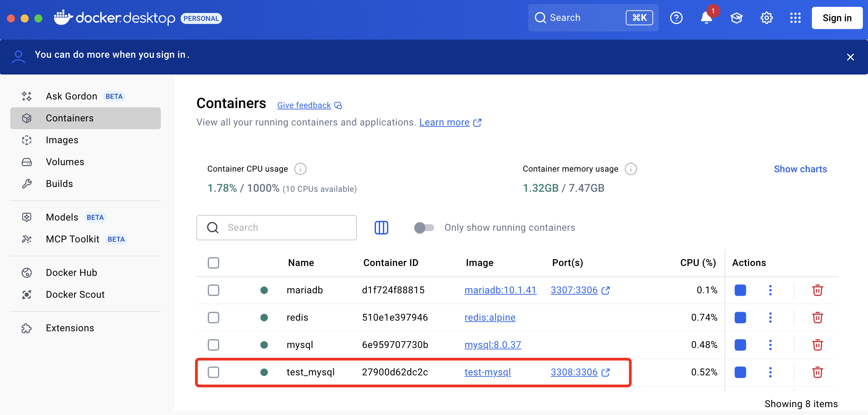Go to Images in sidebar
Screen dimensions: 868x415
click(x=62, y=140)
